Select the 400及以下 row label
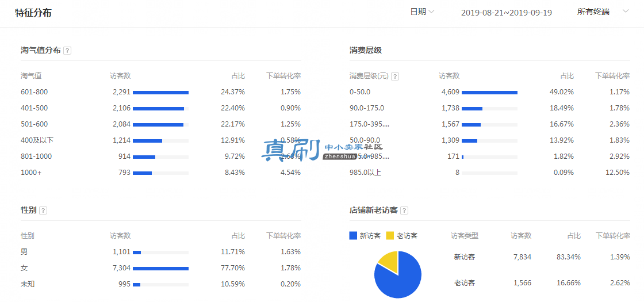 point(37,140)
